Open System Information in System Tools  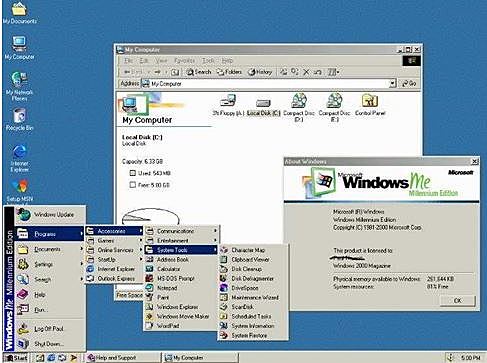(x=253, y=326)
